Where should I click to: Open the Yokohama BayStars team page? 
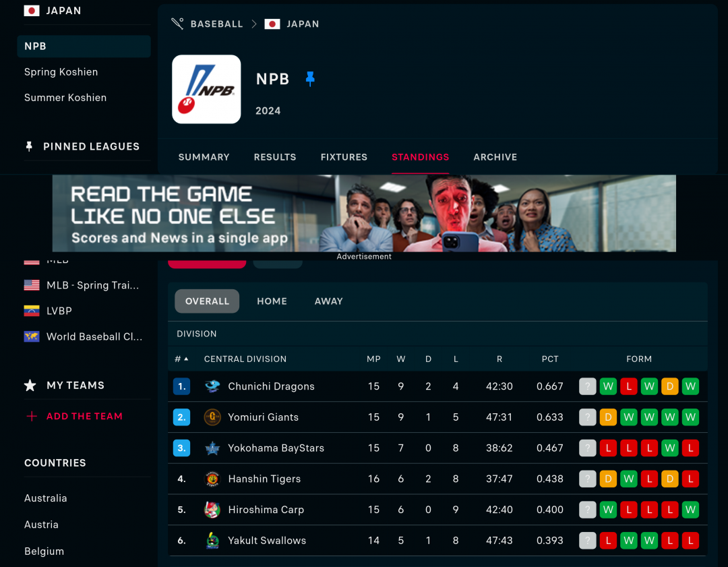point(276,448)
